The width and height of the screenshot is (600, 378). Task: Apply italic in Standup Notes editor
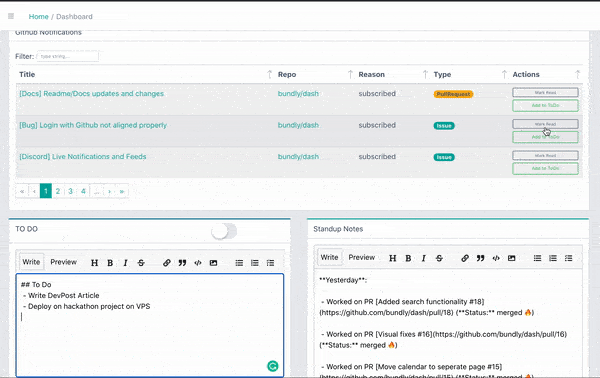[423, 258]
